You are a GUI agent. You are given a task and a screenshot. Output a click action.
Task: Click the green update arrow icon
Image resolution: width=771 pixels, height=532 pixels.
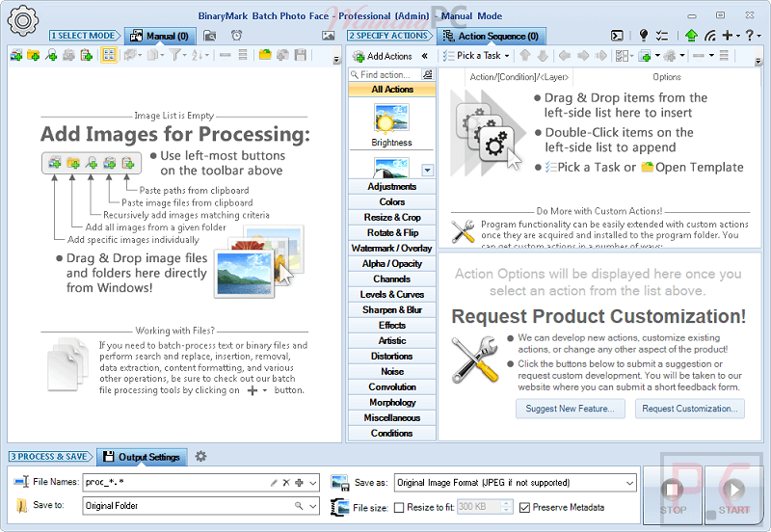click(x=691, y=36)
